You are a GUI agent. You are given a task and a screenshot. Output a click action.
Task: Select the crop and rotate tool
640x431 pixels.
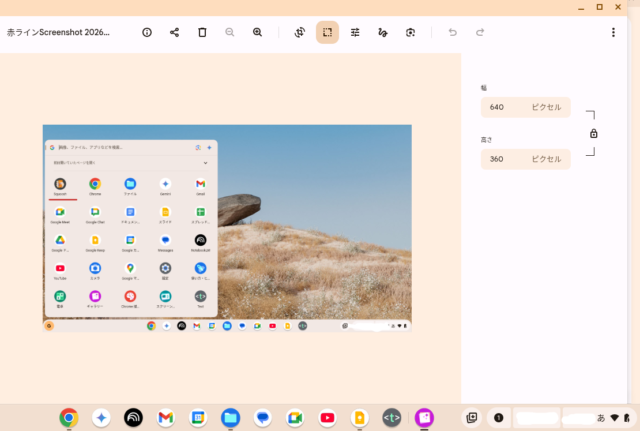299,32
